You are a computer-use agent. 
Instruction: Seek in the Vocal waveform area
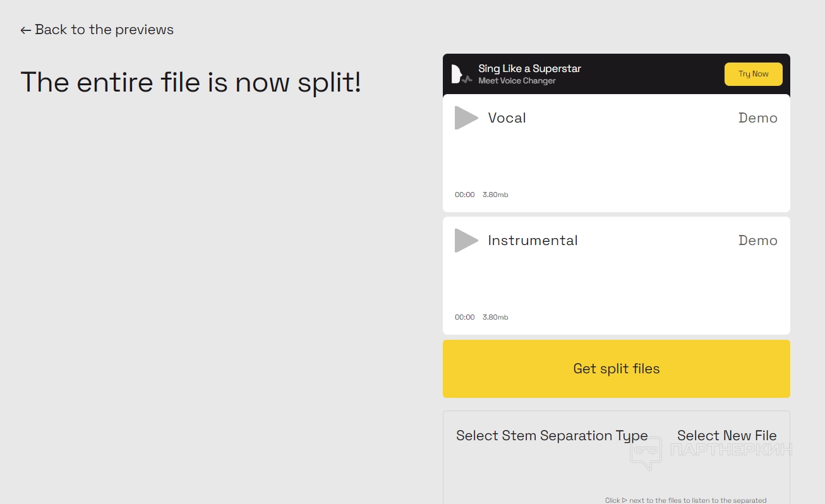(x=616, y=158)
